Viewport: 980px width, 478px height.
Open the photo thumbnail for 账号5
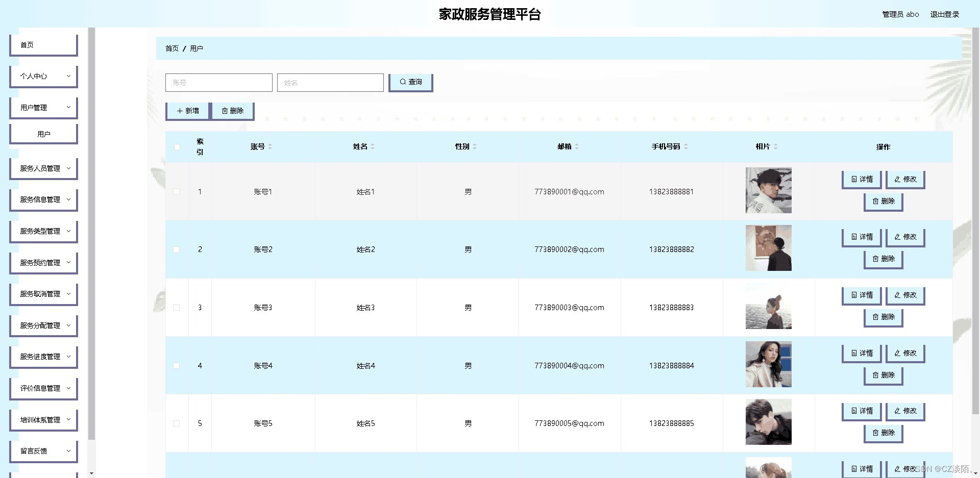[768, 422]
